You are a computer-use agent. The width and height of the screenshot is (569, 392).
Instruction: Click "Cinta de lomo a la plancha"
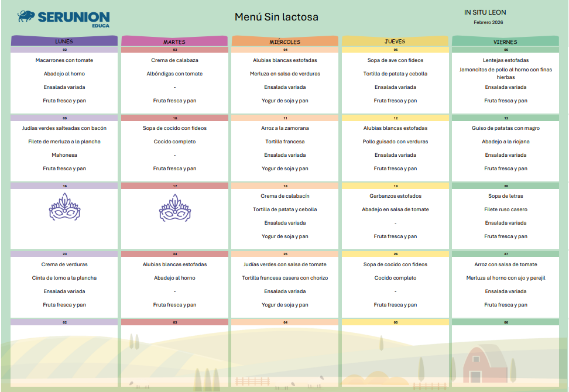pyautogui.click(x=64, y=278)
